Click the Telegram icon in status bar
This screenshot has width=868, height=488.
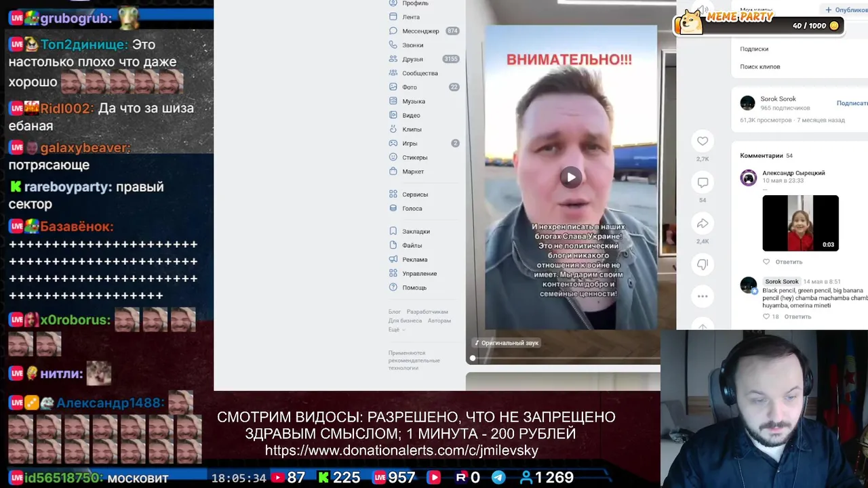498,478
